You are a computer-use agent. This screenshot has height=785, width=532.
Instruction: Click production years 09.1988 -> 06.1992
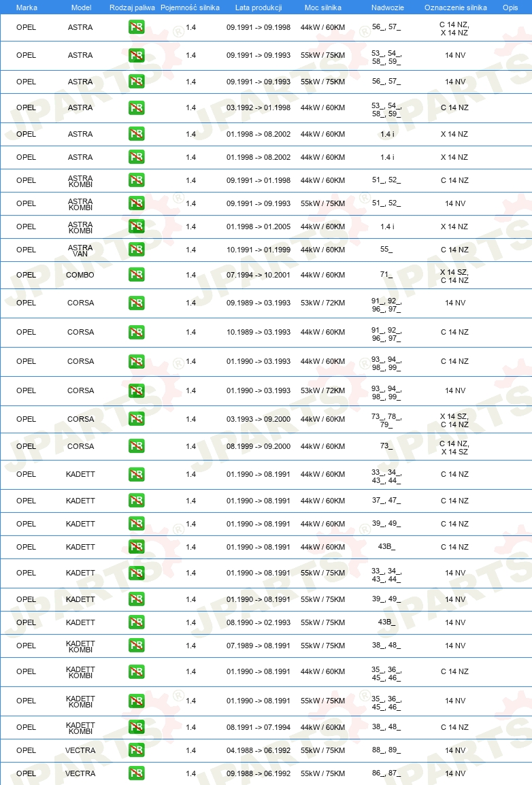(x=259, y=773)
